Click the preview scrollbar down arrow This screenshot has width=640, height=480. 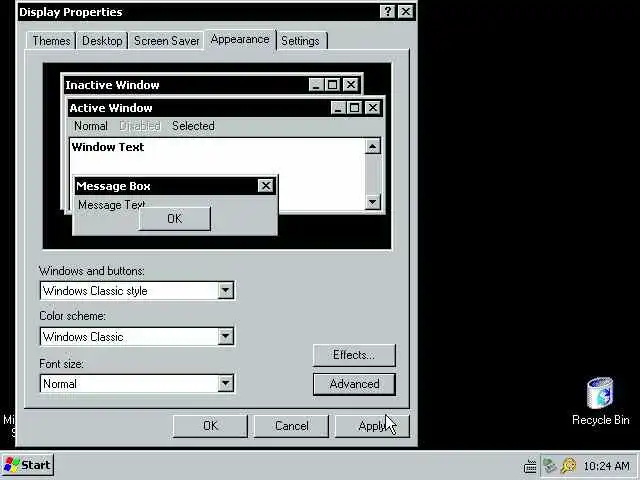[x=373, y=202]
